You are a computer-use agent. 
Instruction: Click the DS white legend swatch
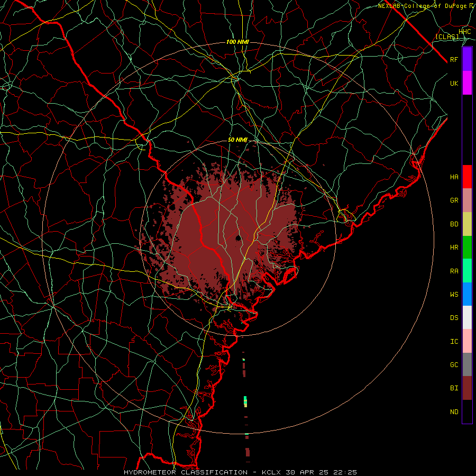click(x=467, y=317)
